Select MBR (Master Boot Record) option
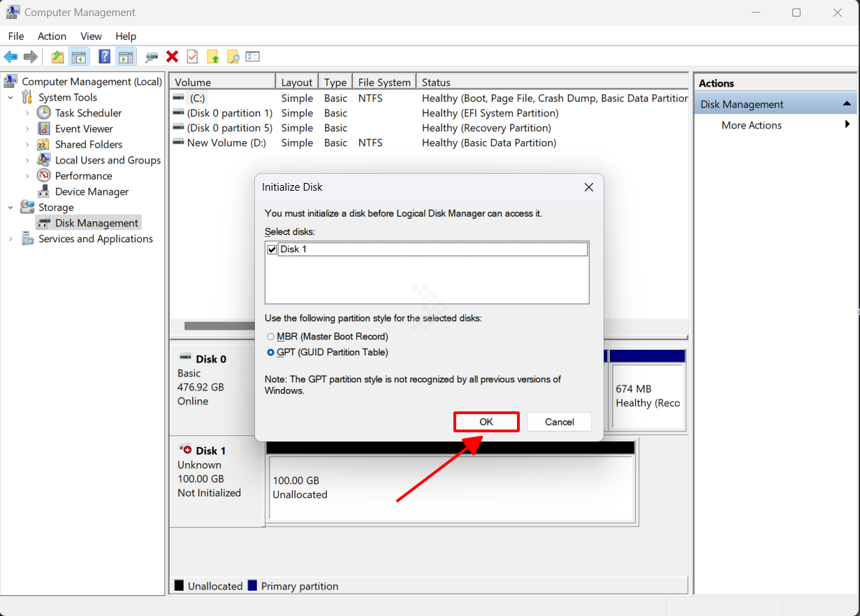The width and height of the screenshot is (860, 616). (271, 337)
